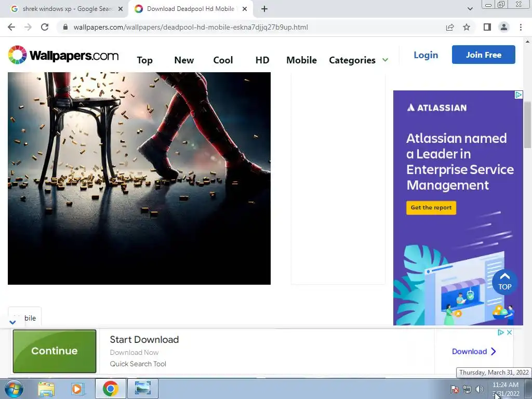Collapse the bottom ad with chevron arrow

12,322
